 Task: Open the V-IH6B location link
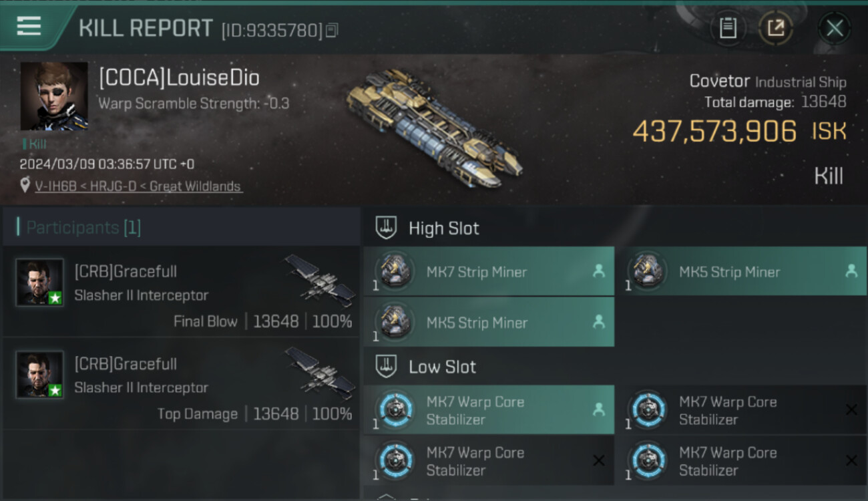[138, 186]
